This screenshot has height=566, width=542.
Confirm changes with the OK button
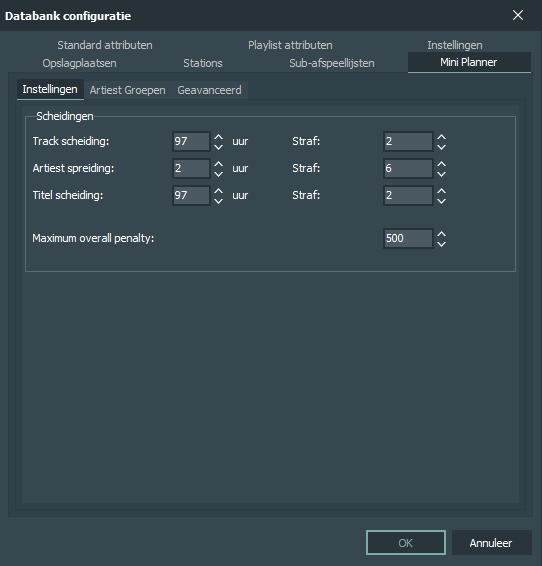click(x=406, y=543)
